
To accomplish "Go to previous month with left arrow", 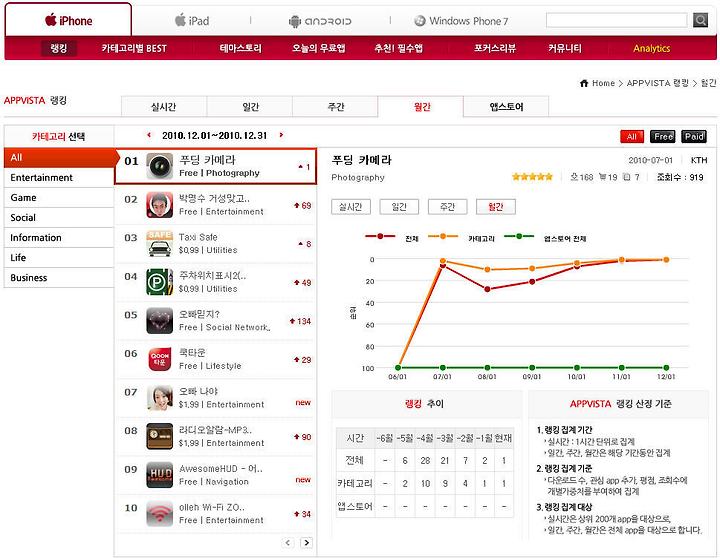I will coord(149,135).
